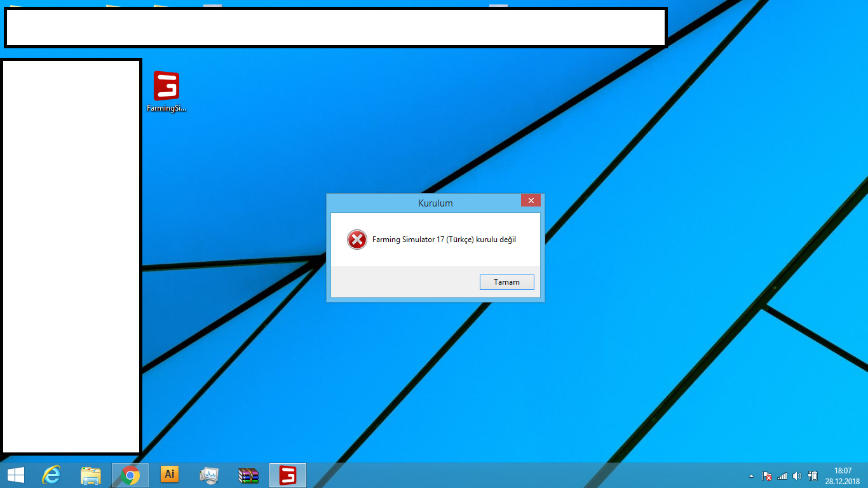The height and width of the screenshot is (488, 868).
Task: Launch Internet Explorer from the taskbar
Action: click(x=51, y=475)
